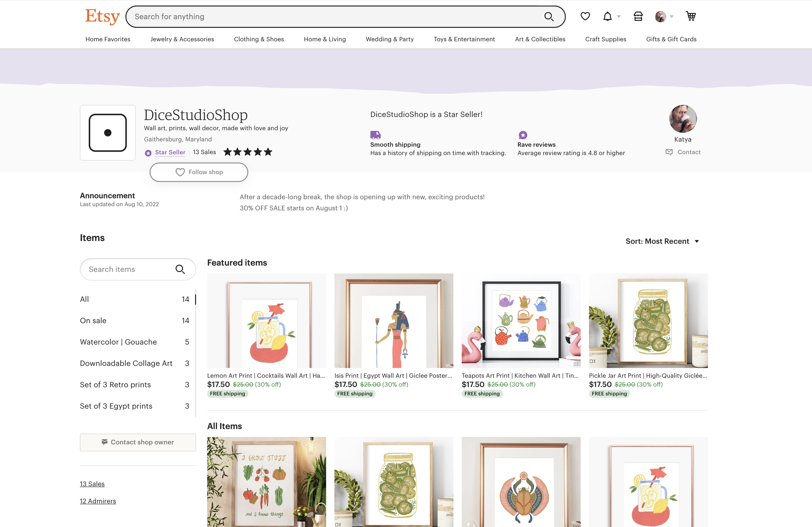812x527 pixels.
Task: Open featured Lemon Art Print thumbnail
Action: [x=266, y=320]
